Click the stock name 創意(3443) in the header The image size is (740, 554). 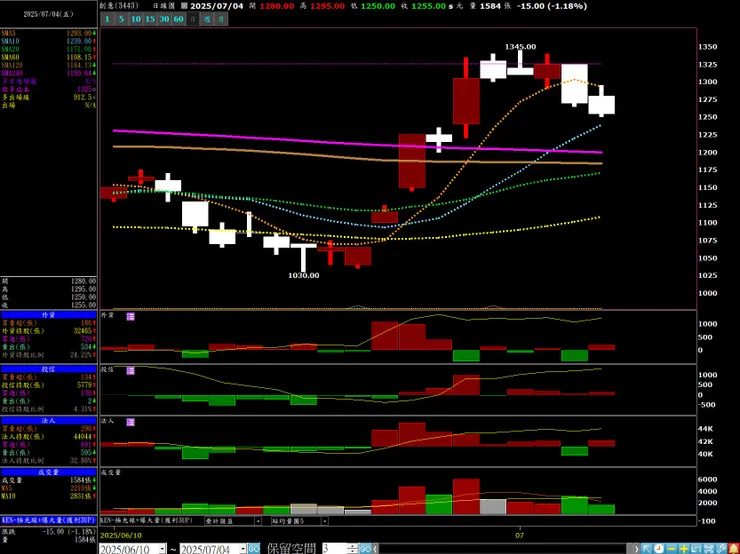[119, 6]
